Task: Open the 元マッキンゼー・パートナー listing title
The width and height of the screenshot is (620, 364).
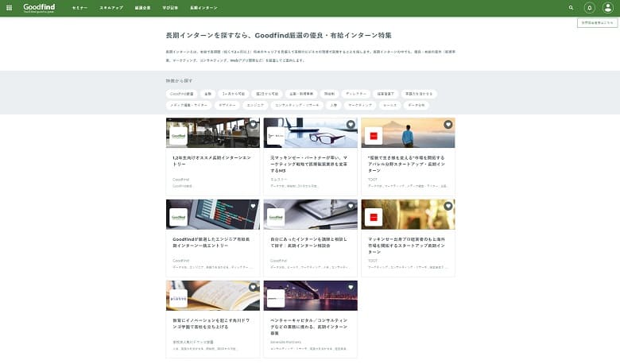Action: pos(309,164)
